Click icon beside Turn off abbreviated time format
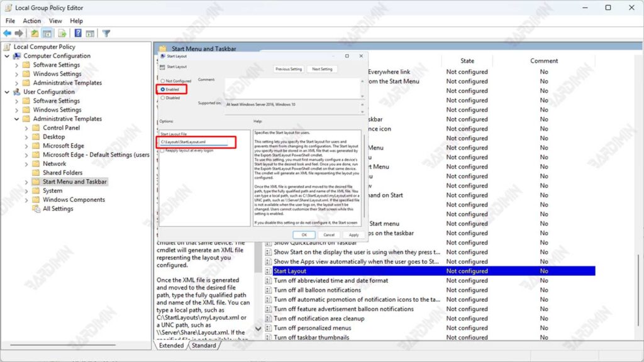 click(268, 281)
